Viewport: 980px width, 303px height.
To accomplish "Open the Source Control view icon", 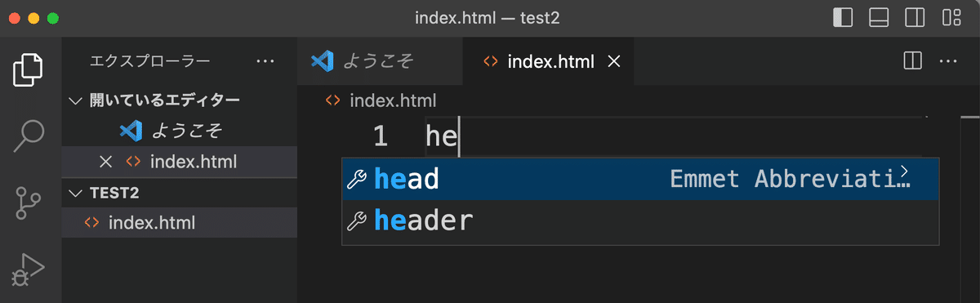I will click(x=29, y=203).
